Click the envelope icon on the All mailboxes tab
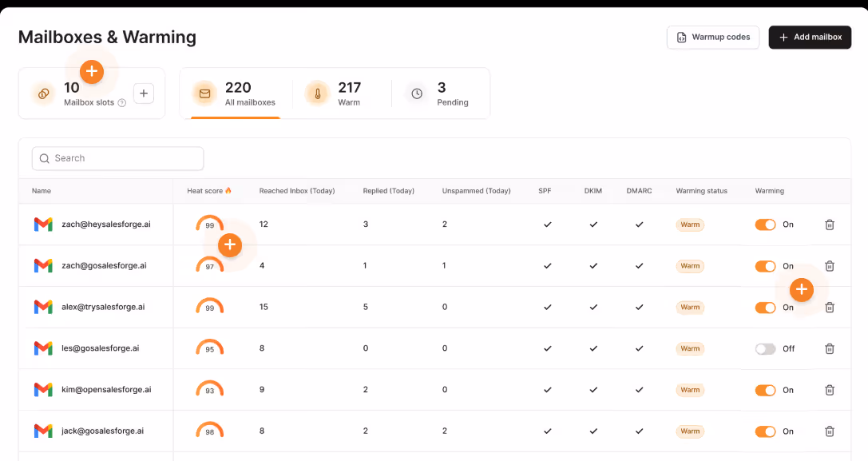The image size is (868, 461). click(204, 93)
